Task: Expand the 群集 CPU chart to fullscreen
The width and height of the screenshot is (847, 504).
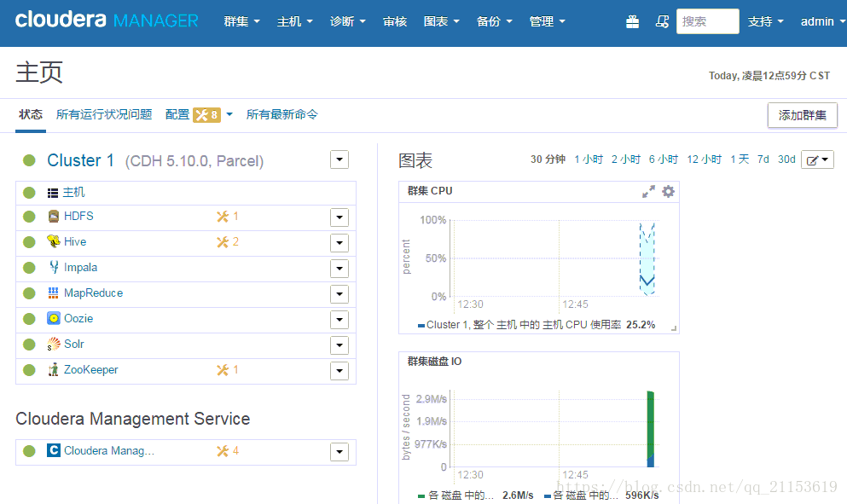Action: [648, 192]
